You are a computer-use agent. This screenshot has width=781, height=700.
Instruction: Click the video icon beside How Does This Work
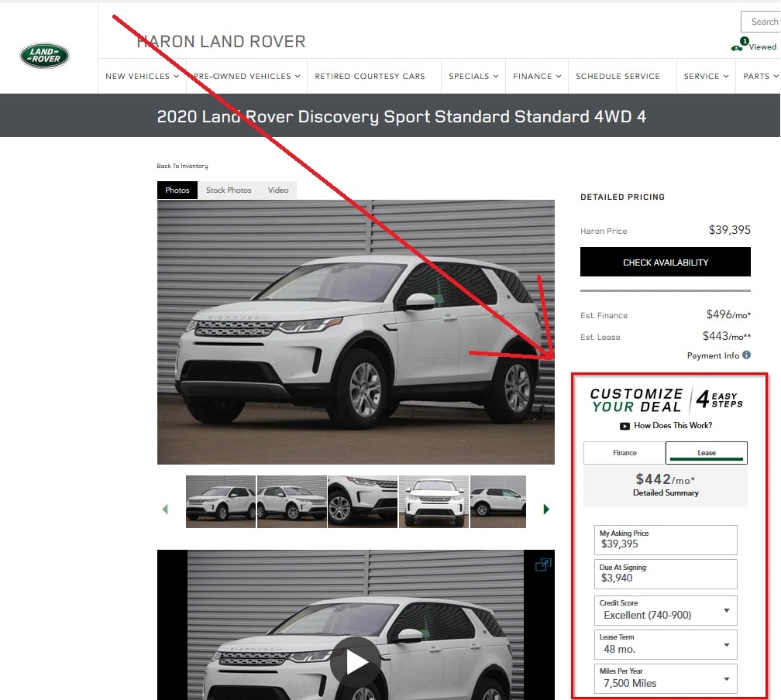tap(624, 426)
